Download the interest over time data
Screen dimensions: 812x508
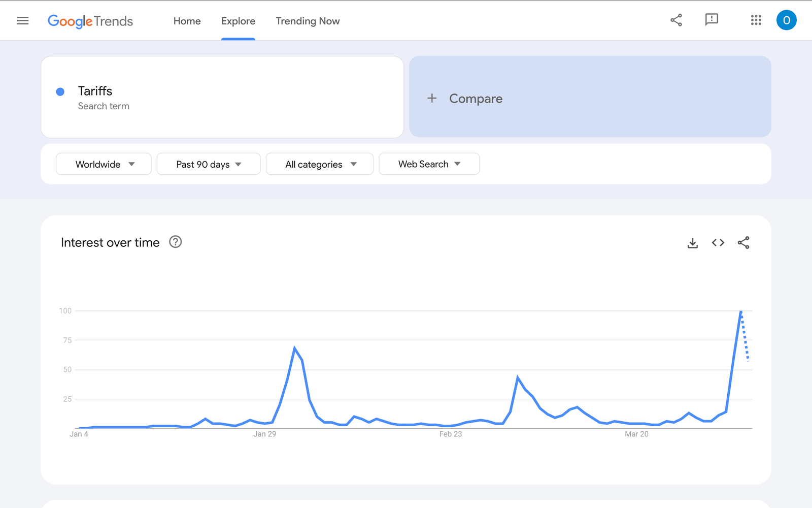click(x=692, y=243)
